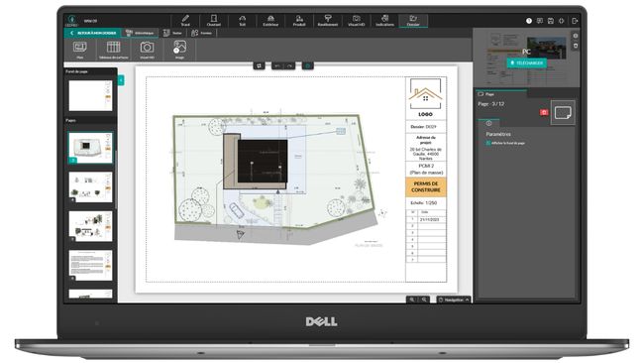Toggle 'Afficher le fond de page' checkbox
644x363 pixels.
488,143
